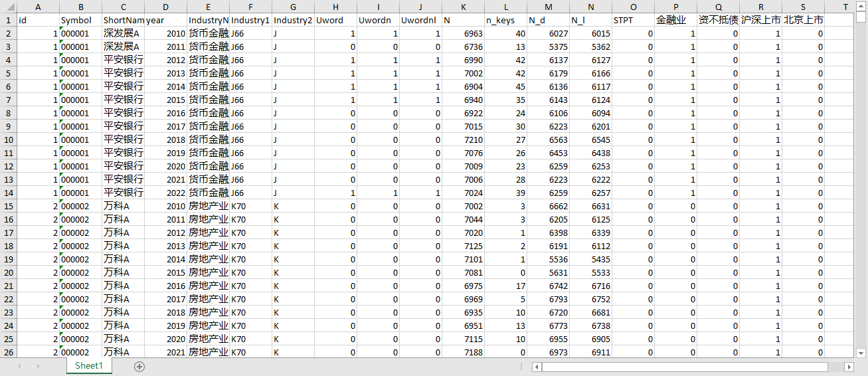Image resolution: width=868 pixels, height=376 pixels.
Task: Select row 1 header
Action: (8, 20)
